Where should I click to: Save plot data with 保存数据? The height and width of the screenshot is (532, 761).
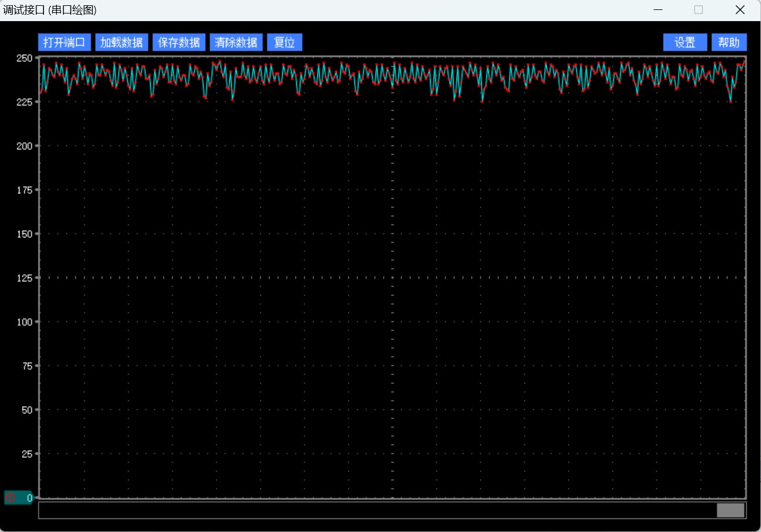click(x=179, y=42)
